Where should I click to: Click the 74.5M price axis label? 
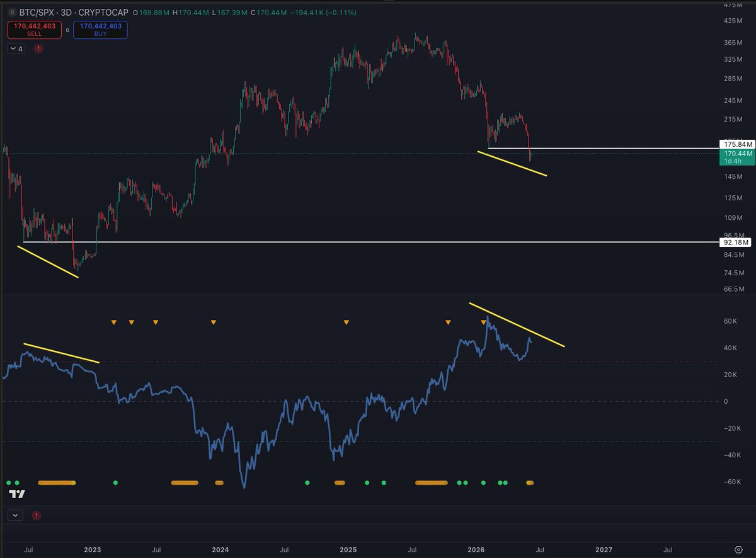click(735, 273)
